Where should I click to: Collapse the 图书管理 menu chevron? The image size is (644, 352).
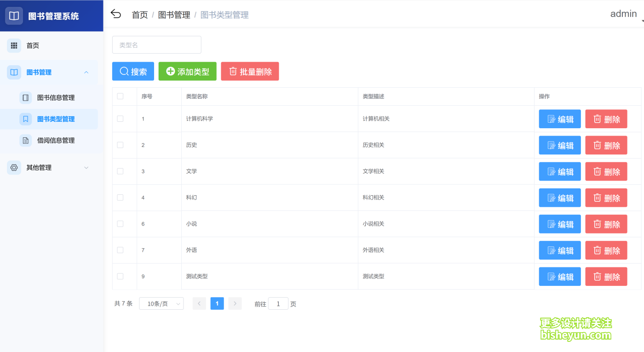pos(86,72)
